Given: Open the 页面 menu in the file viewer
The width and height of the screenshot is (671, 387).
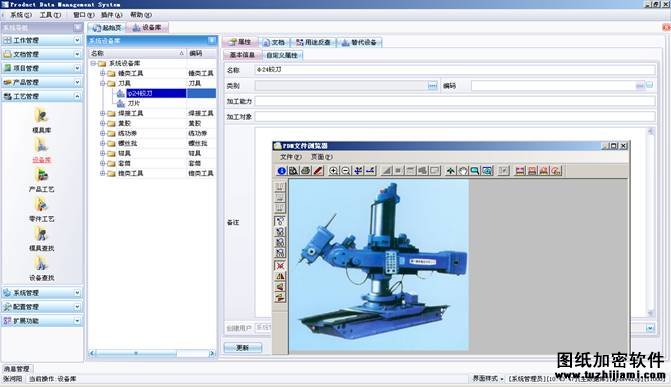Looking at the screenshot, I should (321, 157).
